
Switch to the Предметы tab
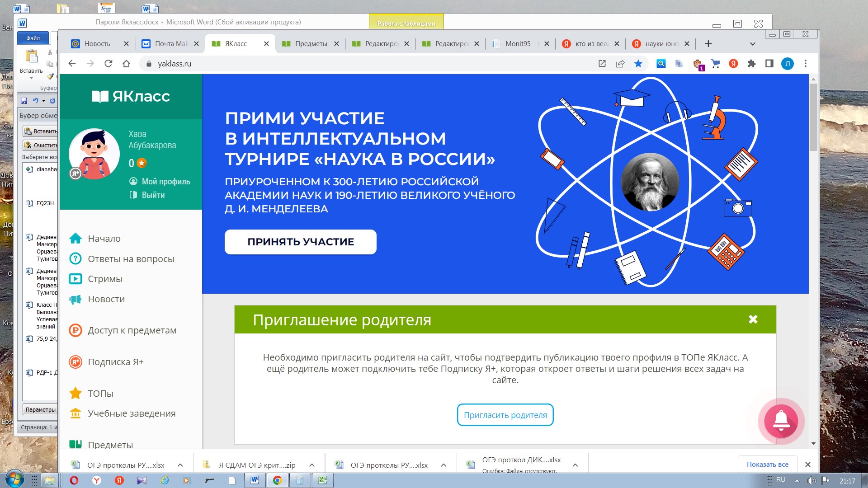pos(310,44)
